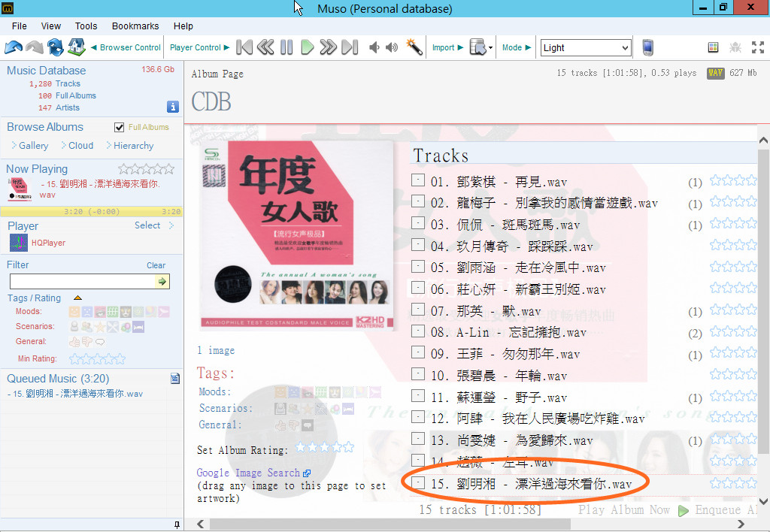Click the HQPlayer player icon
Viewport: 770px width, 532px height.
(x=19, y=243)
